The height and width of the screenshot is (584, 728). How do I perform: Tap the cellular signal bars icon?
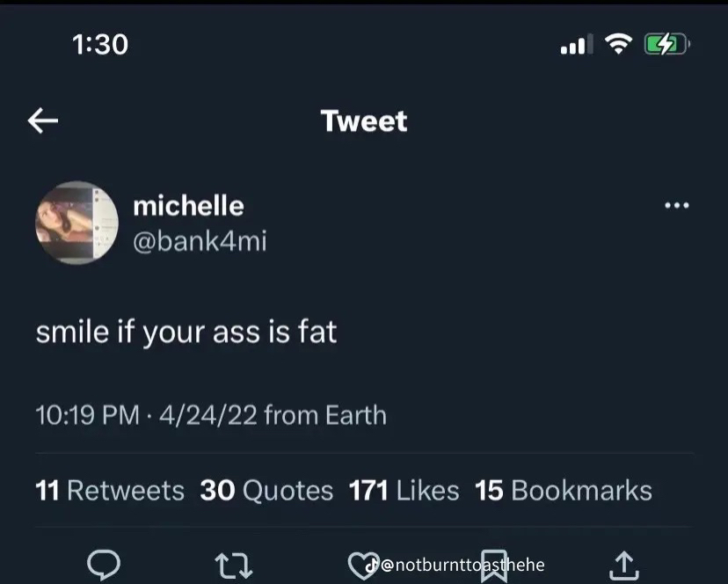[x=577, y=44]
